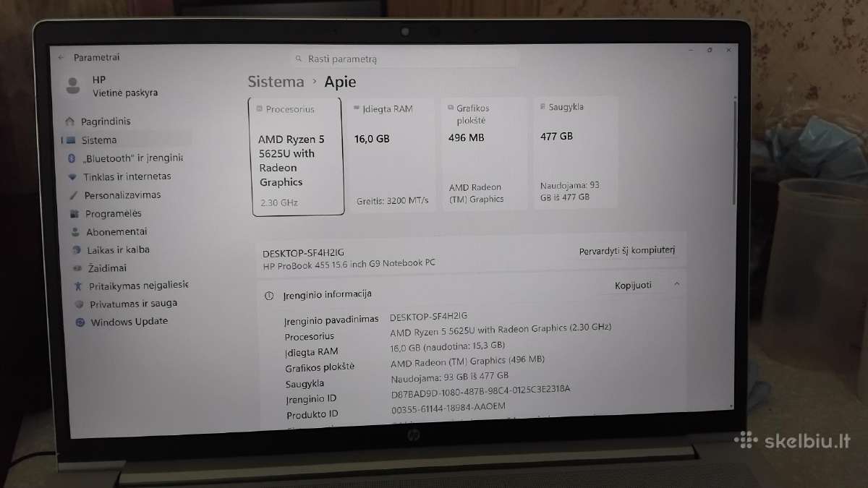
Task: Click the Įrenginio pavadinimas value DESKTOP-SF4H2IG
Action: click(428, 317)
